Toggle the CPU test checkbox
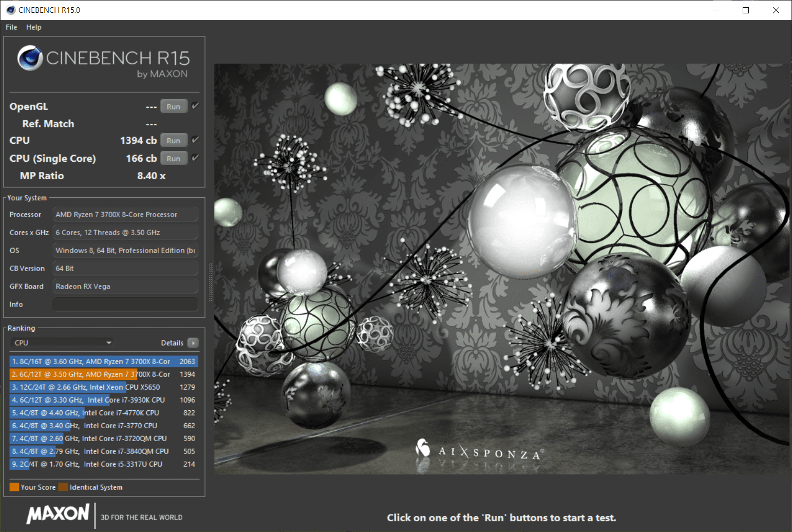The width and height of the screenshot is (792, 532). (195, 140)
